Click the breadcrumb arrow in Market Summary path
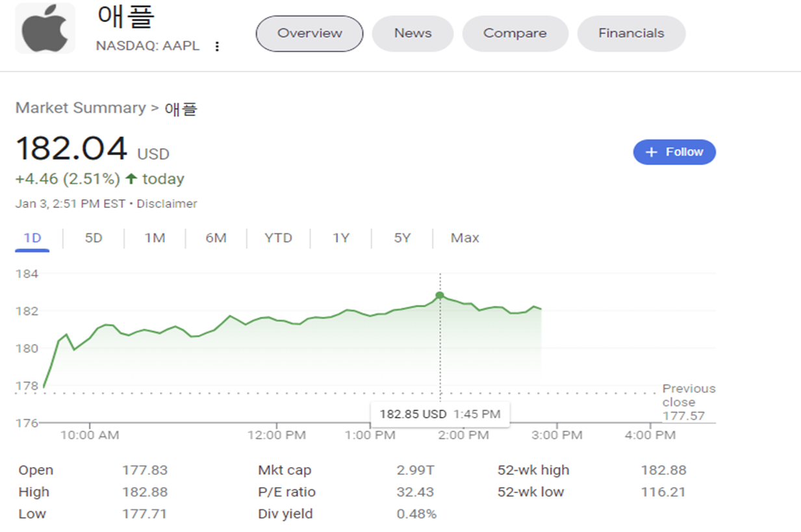Viewport: 801px width, 532px height. 153,108
